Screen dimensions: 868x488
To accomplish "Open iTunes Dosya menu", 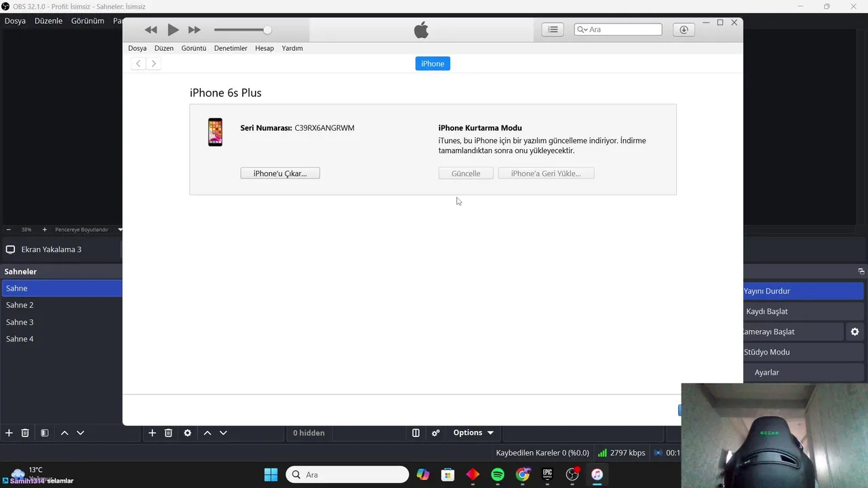I will click(137, 48).
